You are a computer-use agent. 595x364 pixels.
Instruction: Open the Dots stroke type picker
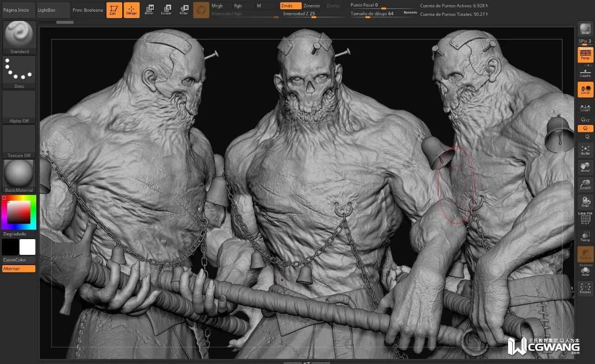pos(19,72)
